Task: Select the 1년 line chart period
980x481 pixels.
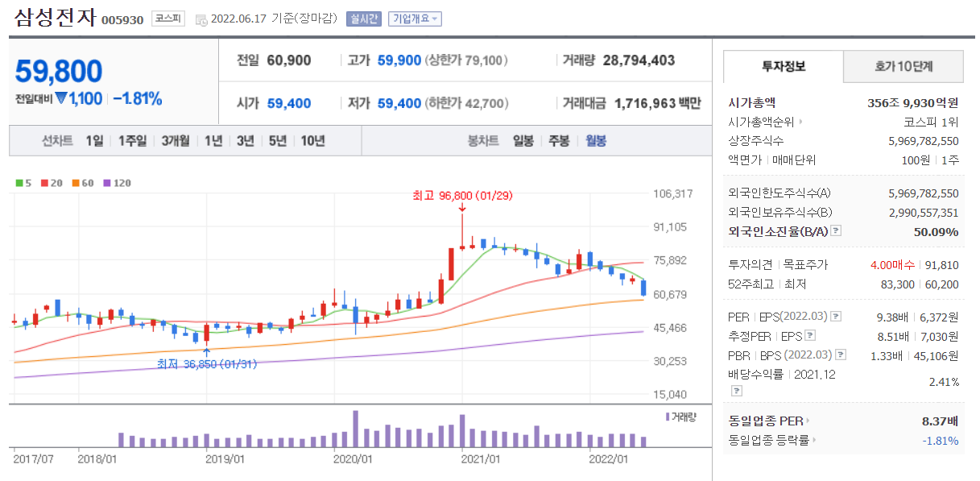Action: [x=213, y=141]
